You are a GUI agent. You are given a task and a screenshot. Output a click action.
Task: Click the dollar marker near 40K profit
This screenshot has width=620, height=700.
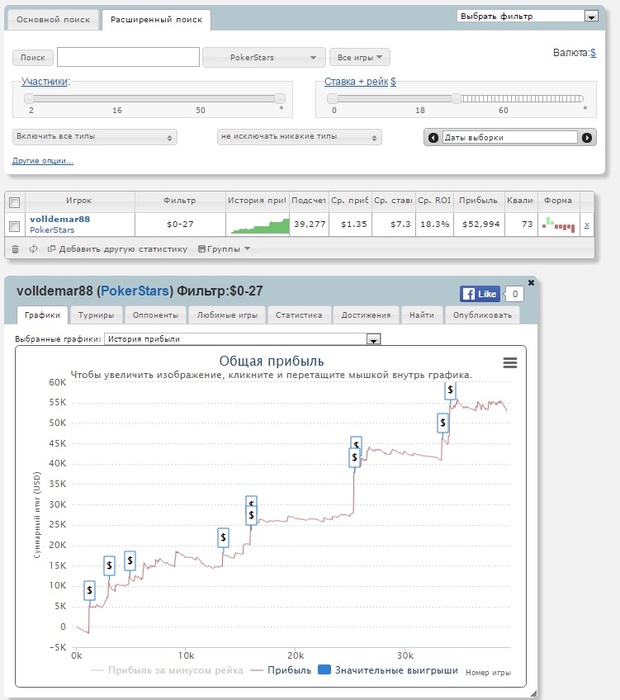(x=354, y=457)
